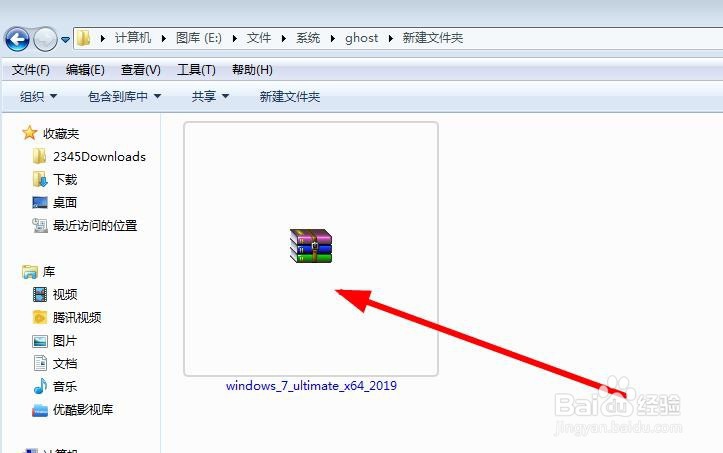723x453 pixels.
Task: Open the 音乐 library
Action: pos(65,387)
